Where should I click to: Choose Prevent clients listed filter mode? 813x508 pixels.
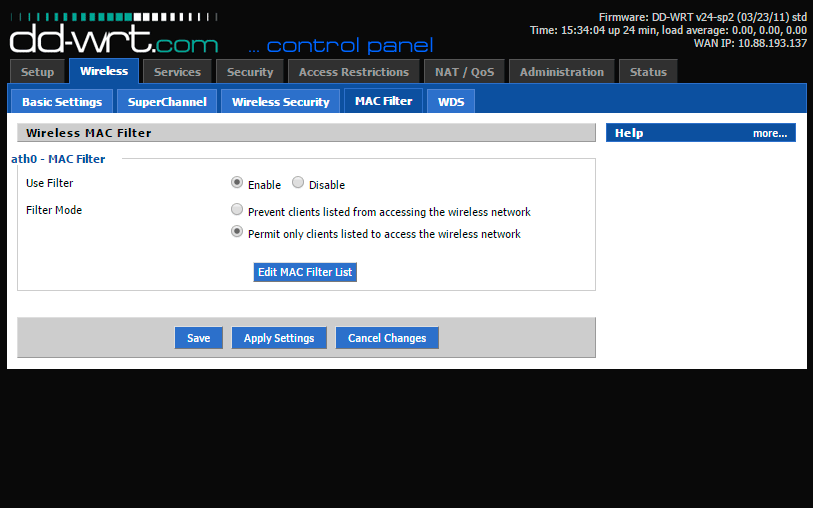[x=237, y=210]
